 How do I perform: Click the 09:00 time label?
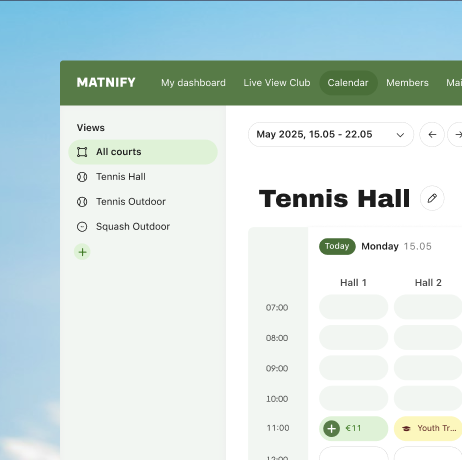click(277, 368)
